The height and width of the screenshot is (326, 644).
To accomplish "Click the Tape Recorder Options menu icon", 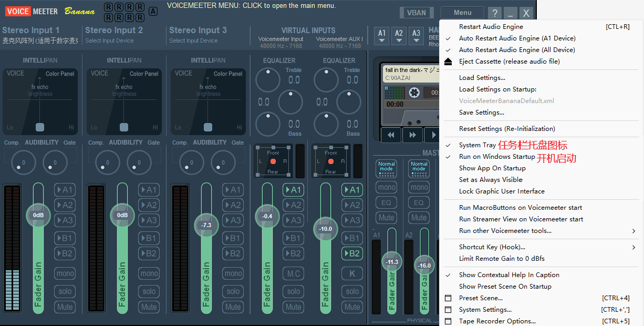I will (x=448, y=321).
